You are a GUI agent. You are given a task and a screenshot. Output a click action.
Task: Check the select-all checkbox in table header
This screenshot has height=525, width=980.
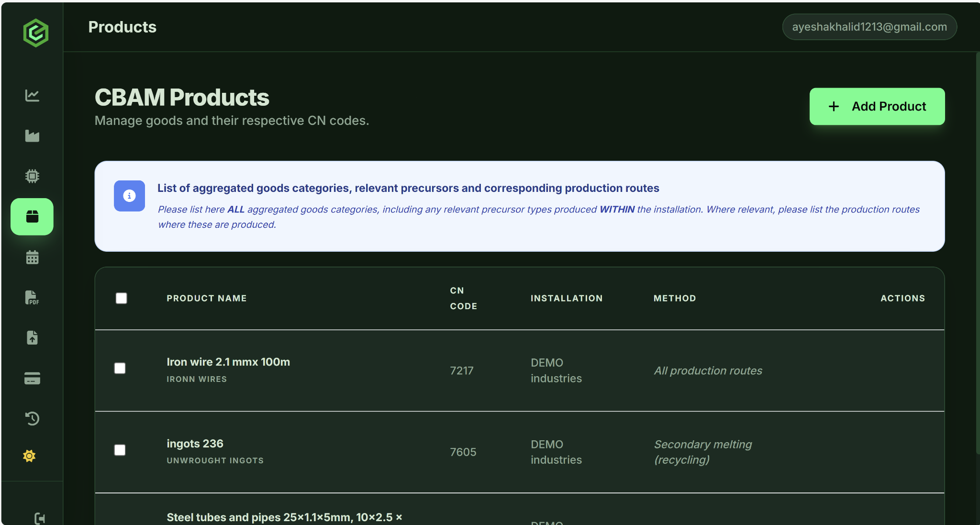[x=121, y=298]
